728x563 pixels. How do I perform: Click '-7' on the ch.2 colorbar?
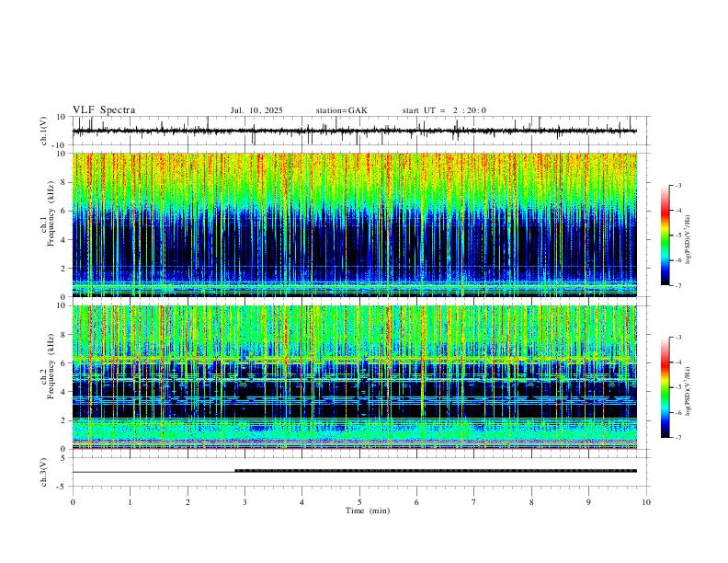[x=677, y=437]
